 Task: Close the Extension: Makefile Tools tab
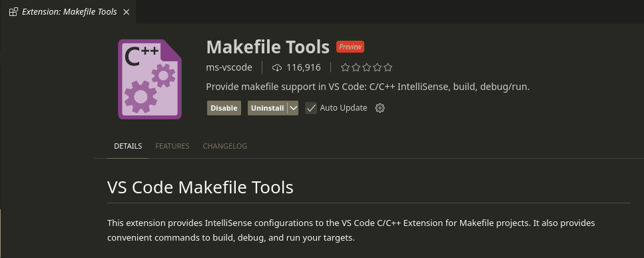(x=127, y=12)
